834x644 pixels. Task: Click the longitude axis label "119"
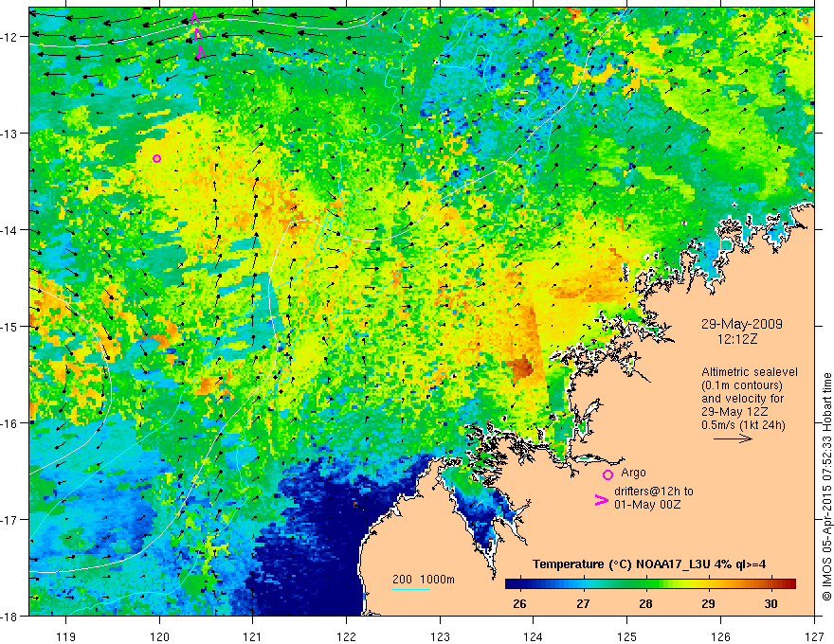(x=66, y=636)
